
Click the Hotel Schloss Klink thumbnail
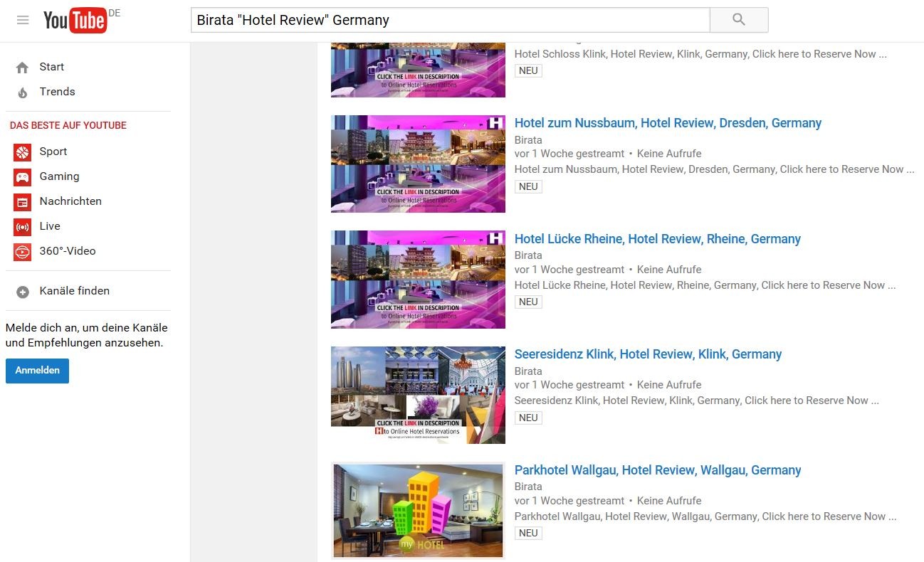pos(418,70)
